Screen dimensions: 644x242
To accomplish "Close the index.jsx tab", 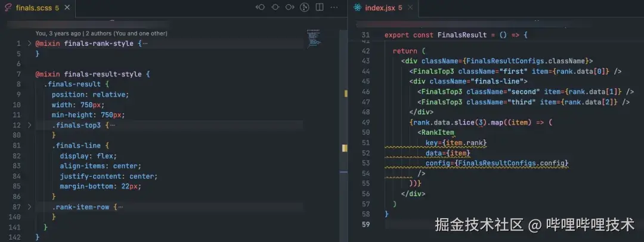I will [410, 7].
